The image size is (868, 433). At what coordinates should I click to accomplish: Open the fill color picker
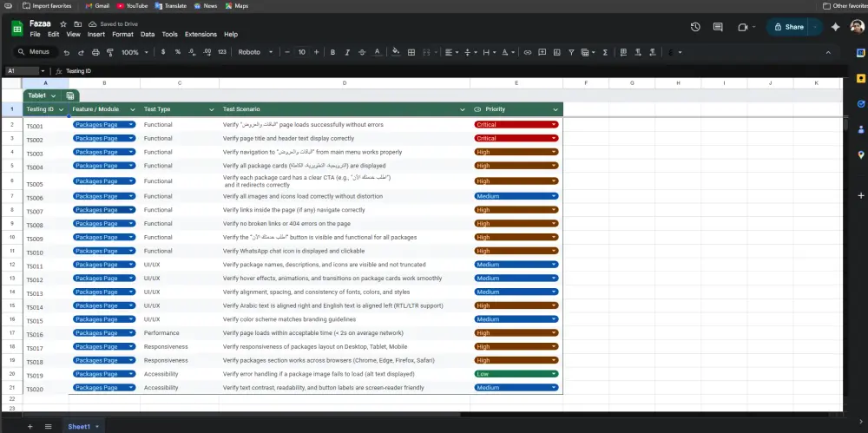point(396,52)
